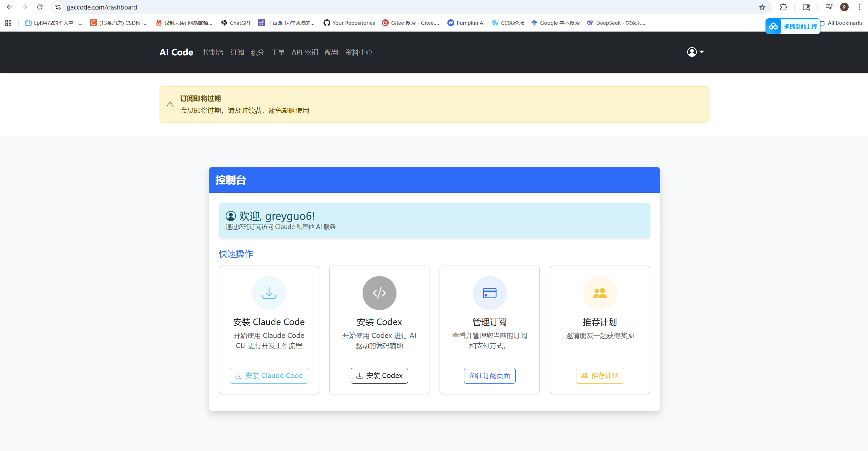
Task: Click the 安装 Claude Code button
Action: [x=269, y=375]
